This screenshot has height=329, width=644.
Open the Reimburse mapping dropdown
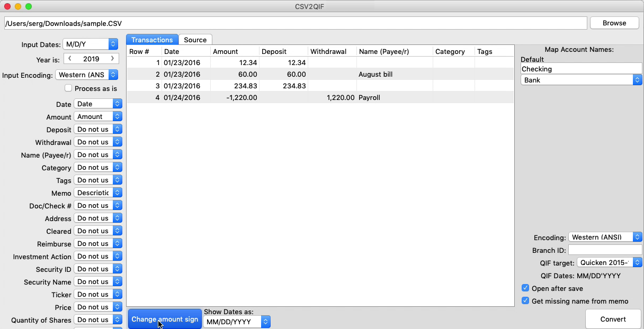pos(98,244)
